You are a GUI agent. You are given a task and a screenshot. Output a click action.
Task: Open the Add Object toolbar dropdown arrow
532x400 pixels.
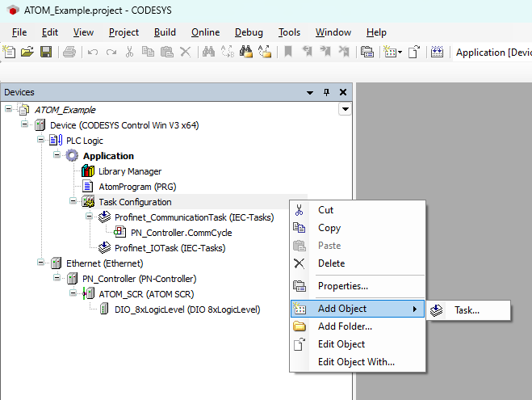400,53
